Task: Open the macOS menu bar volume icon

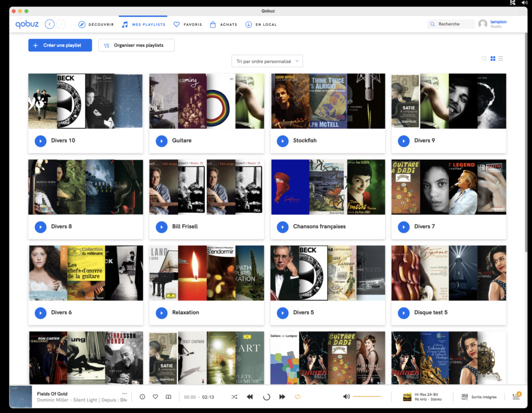Action: point(525,3)
